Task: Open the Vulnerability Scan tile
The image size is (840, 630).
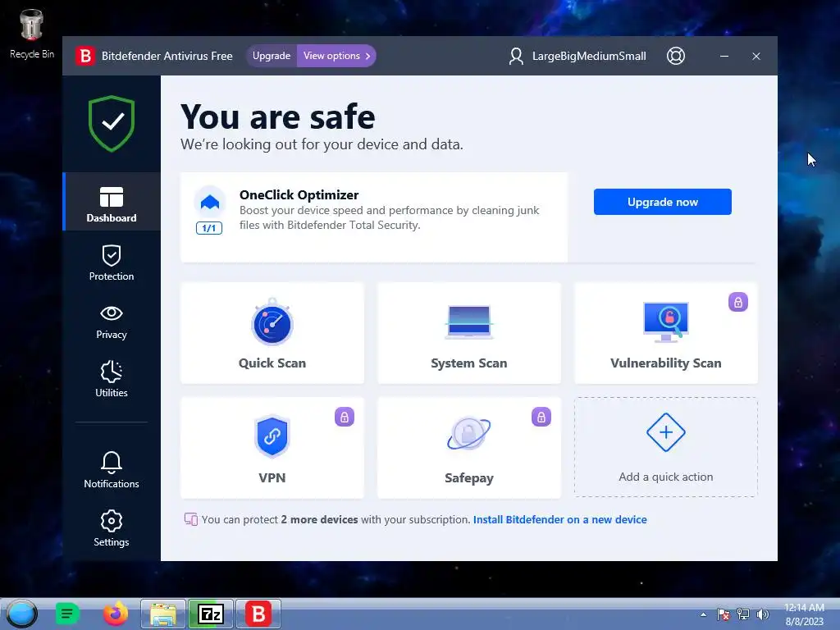Action: point(666,333)
